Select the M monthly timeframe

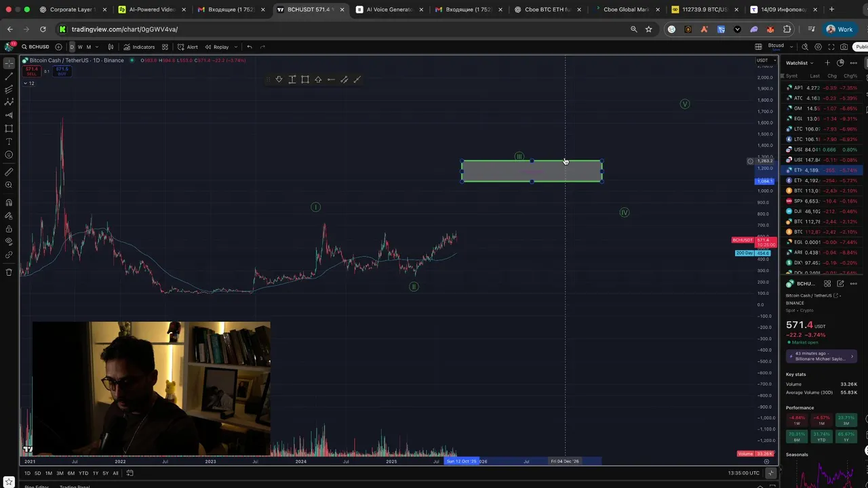88,47
